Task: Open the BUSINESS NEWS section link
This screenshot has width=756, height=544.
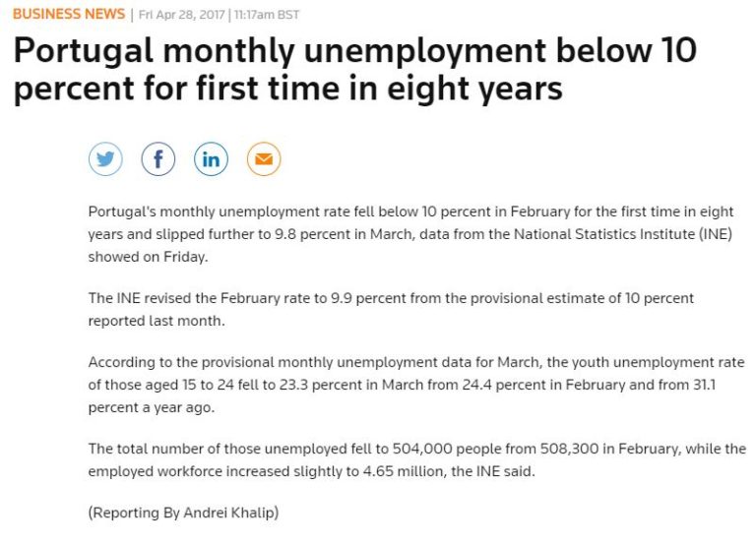Action: pos(69,14)
